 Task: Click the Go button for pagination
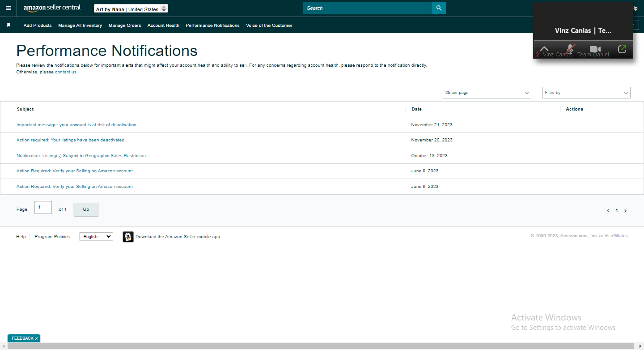coord(86,209)
